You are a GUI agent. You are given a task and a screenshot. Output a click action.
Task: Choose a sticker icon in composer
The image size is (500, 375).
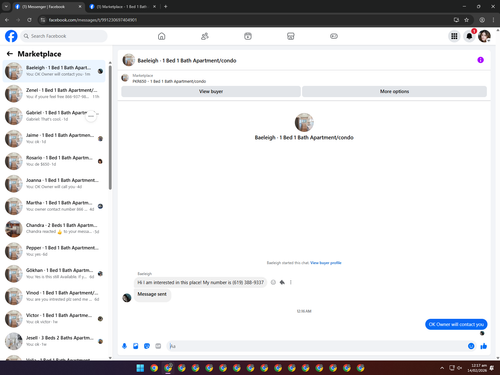[147, 346]
